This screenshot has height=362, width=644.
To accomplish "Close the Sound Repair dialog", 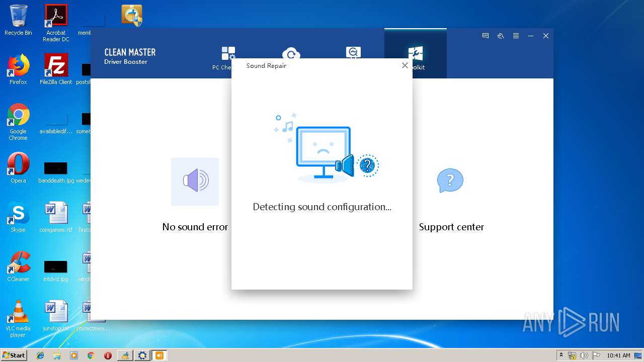I will tap(405, 65).
